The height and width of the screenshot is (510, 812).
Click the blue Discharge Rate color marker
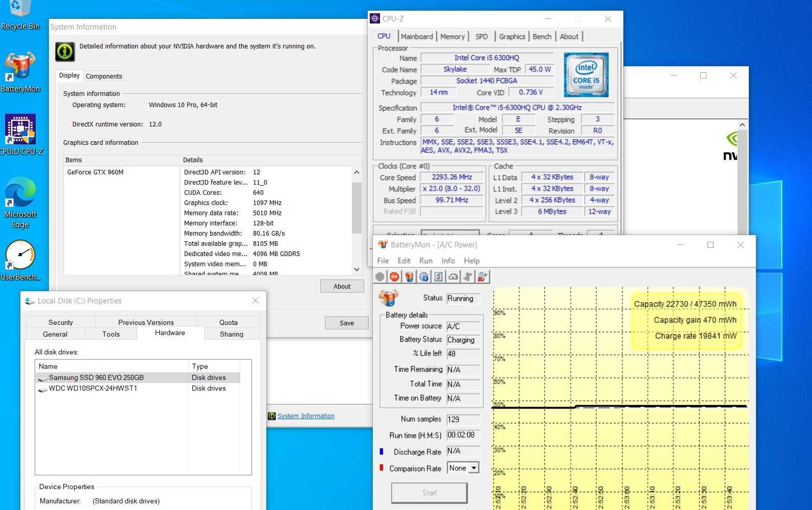click(x=381, y=451)
